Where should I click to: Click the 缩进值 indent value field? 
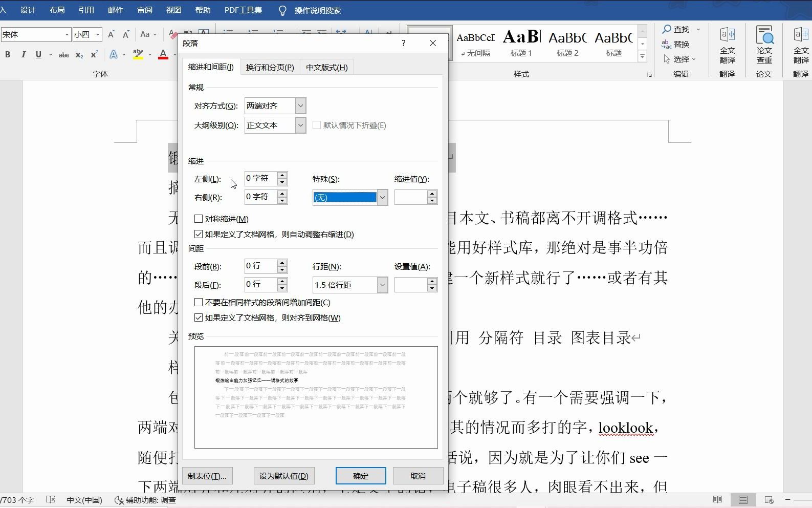(x=411, y=198)
